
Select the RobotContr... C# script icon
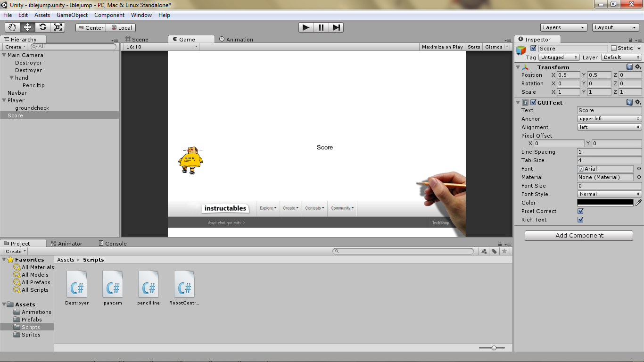coord(184,284)
